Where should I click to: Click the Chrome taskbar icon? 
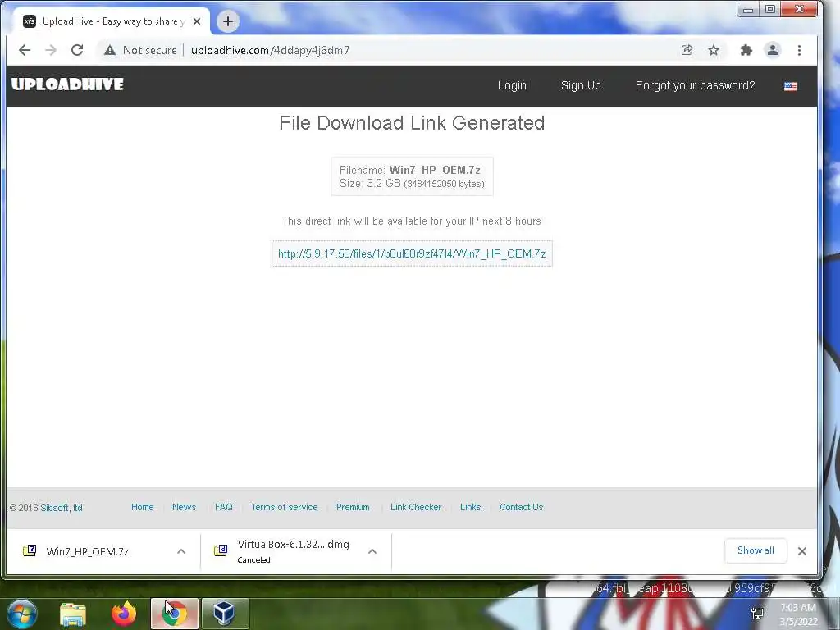pyautogui.click(x=175, y=614)
